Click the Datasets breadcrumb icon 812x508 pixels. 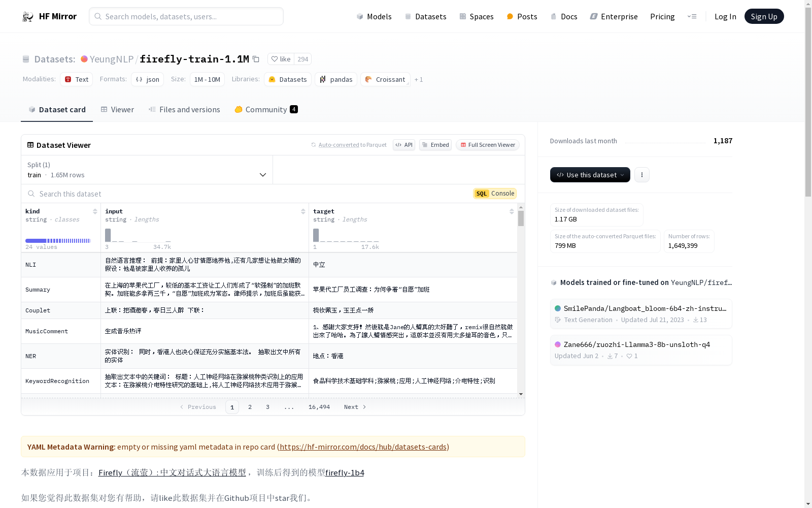click(26, 59)
